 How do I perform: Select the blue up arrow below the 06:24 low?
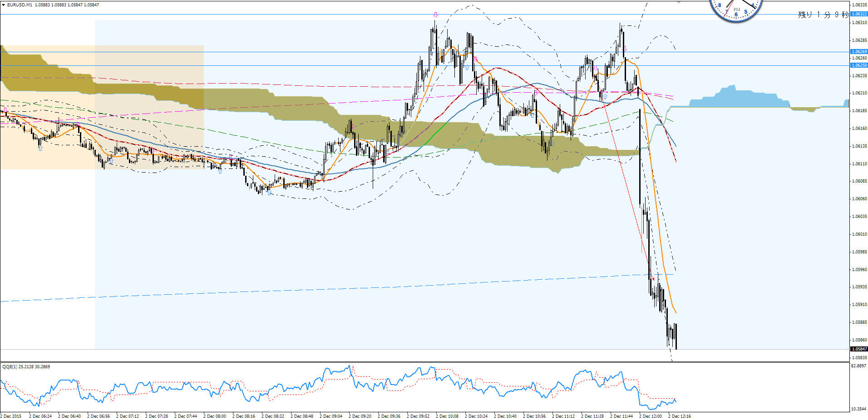[40, 148]
